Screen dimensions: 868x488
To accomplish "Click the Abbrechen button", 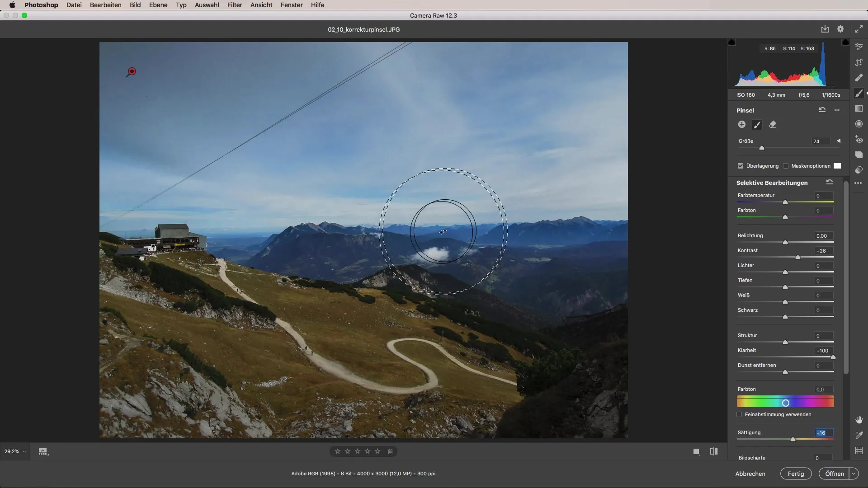I will [750, 474].
